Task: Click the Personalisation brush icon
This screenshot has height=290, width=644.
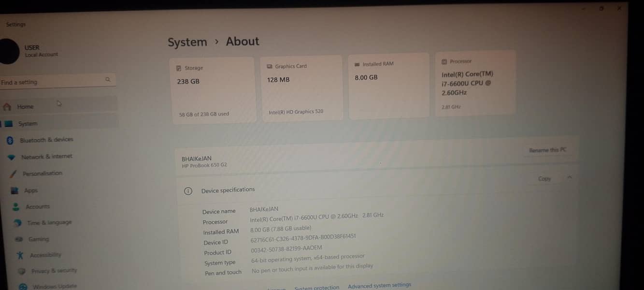Action: coord(13,174)
